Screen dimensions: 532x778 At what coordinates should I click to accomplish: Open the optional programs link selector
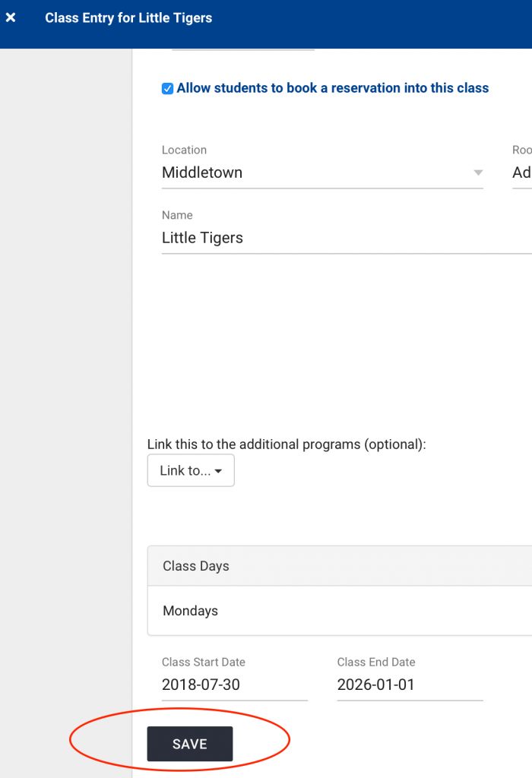point(190,470)
